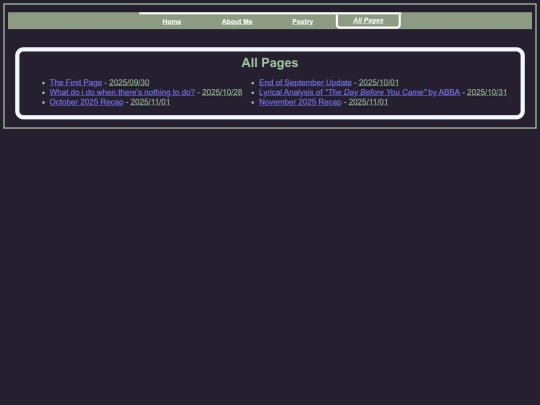Open the Home navigation link
This screenshot has width=540, height=405.
click(172, 22)
